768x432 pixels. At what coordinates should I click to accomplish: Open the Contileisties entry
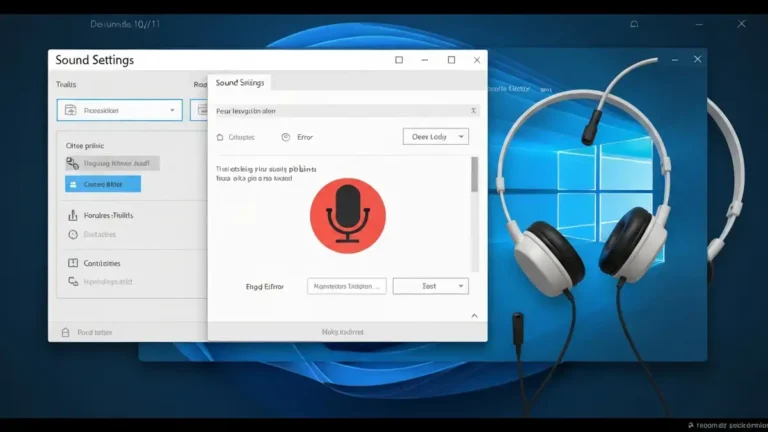click(x=102, y=263)
